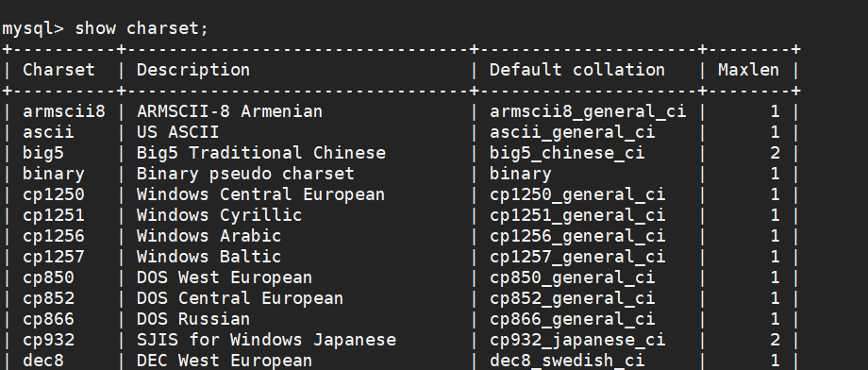Click 'dec8_swedish_ci' collation
Screen dimensions: 868x370
coord(567,361)
